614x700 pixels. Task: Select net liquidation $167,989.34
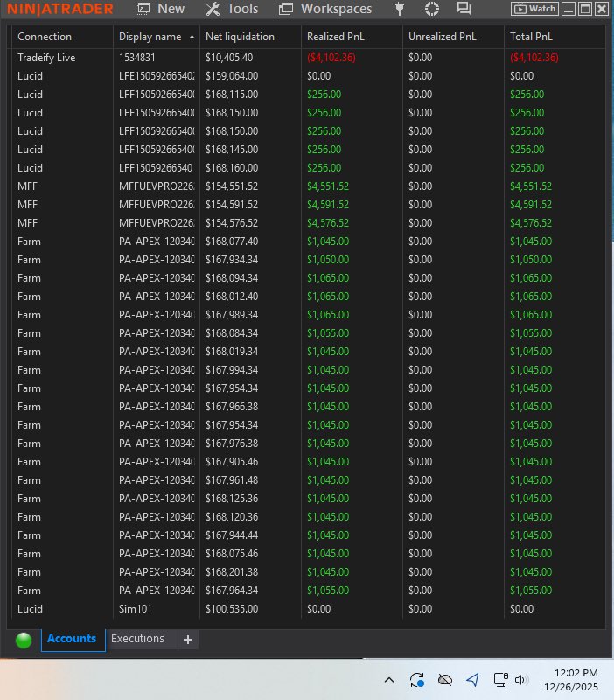point(232,315)
